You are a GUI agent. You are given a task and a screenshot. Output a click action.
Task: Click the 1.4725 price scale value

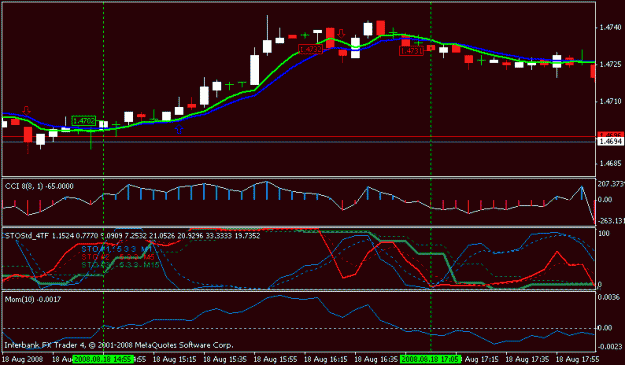[610, 64]
